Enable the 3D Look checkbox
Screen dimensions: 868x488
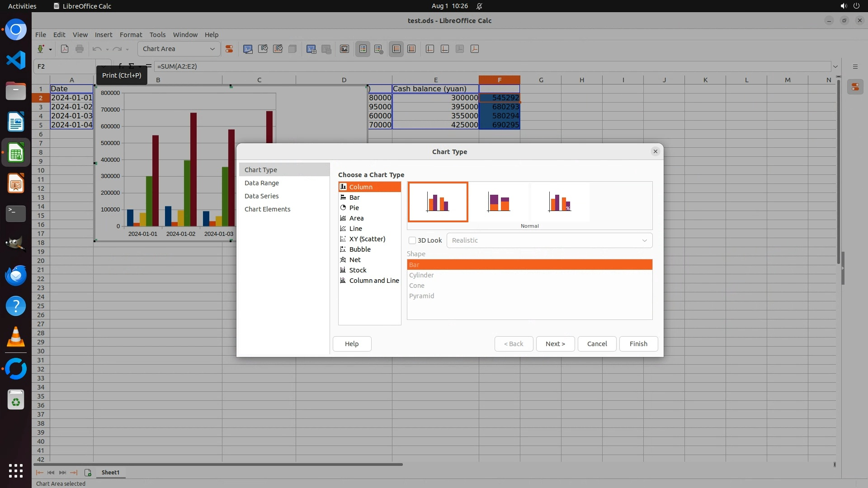point(412,240)
